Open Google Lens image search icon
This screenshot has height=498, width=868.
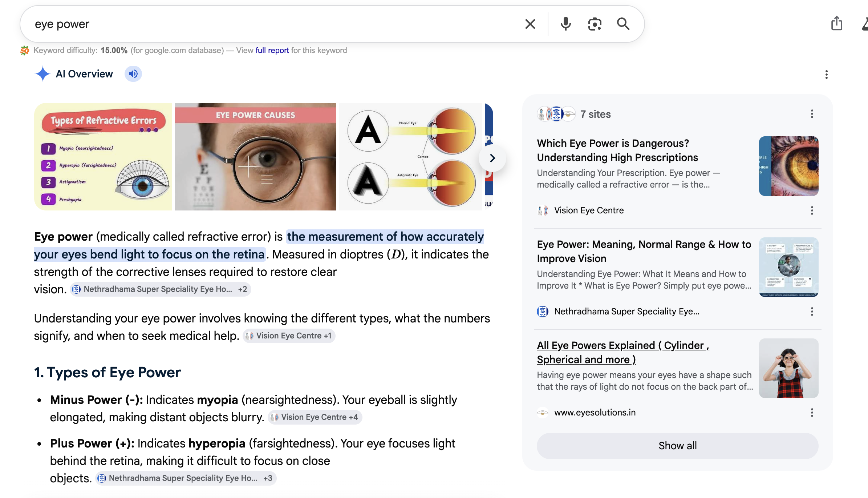pyautogui.click(x=595, y=24)
